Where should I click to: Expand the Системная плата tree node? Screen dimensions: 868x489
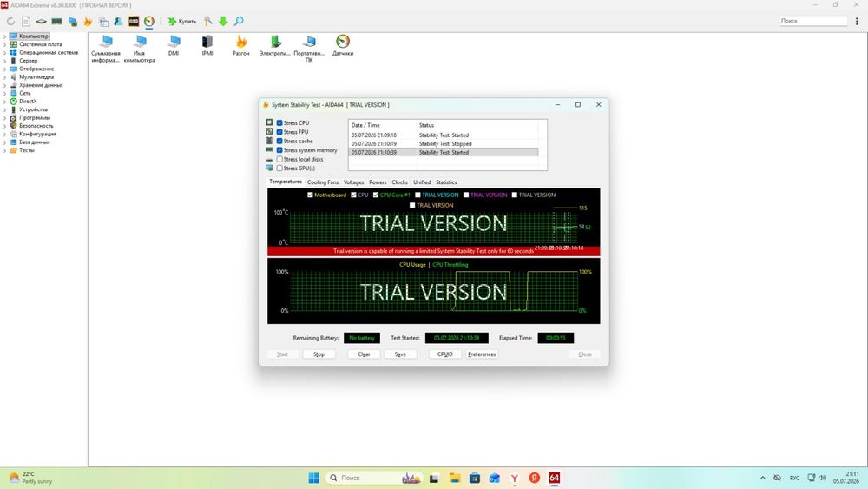(x=4, y=44)
